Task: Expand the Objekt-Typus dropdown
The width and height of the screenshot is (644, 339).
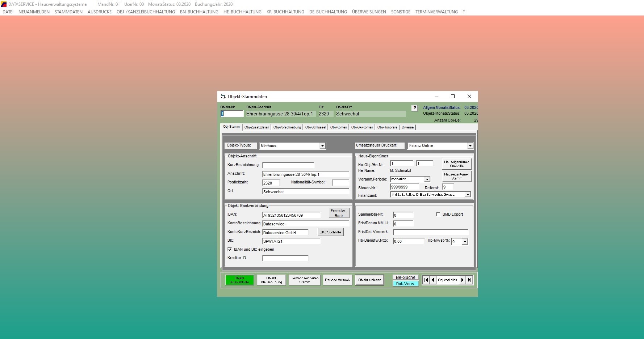Action: [x=322, y=146]
